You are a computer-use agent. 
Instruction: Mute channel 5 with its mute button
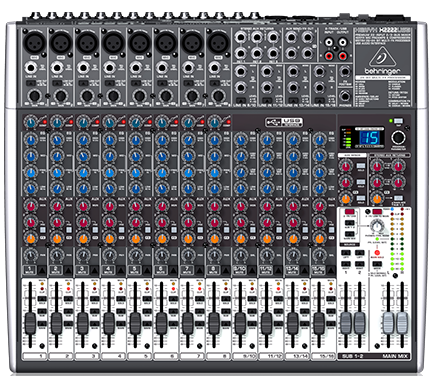[x=147, y=270]
